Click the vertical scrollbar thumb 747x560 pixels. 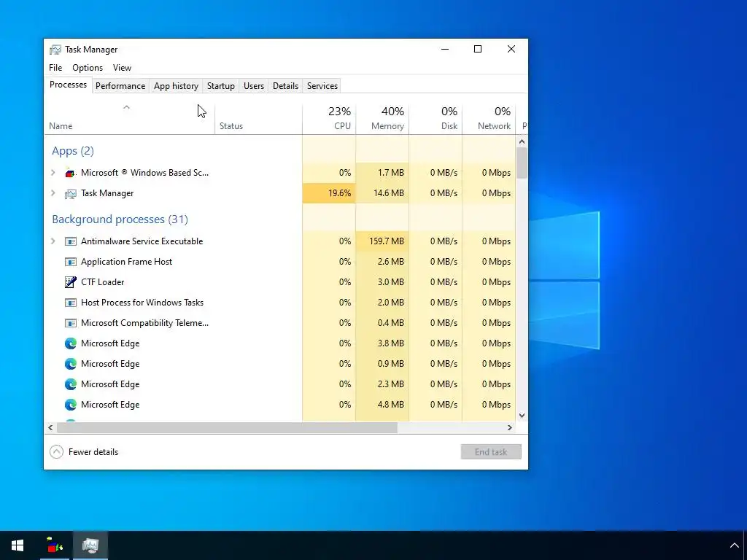click(x=522, y=163)
